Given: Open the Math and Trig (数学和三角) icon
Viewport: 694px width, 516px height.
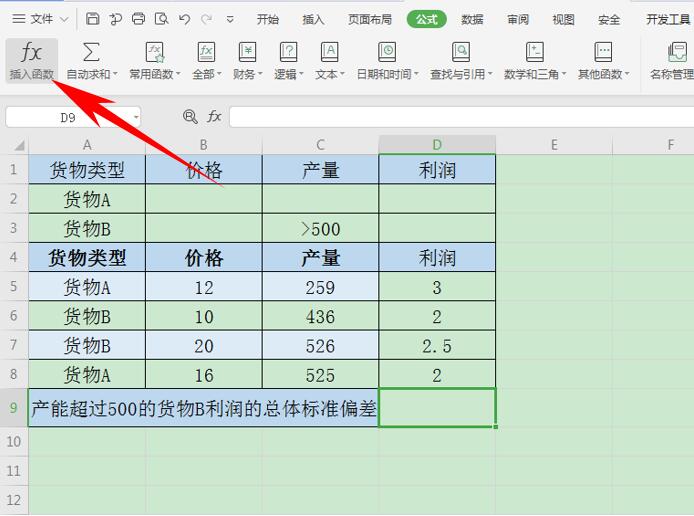Looking at the screenshot, I should [535, 53].
